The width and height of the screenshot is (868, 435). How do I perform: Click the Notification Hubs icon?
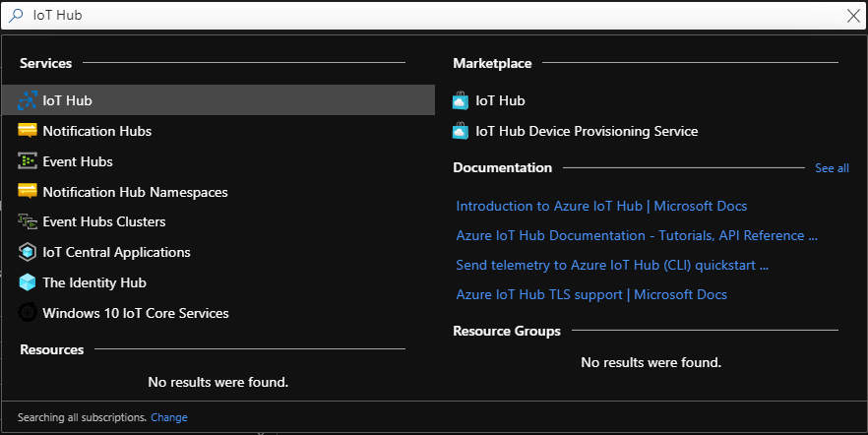[x=28, y=131]
